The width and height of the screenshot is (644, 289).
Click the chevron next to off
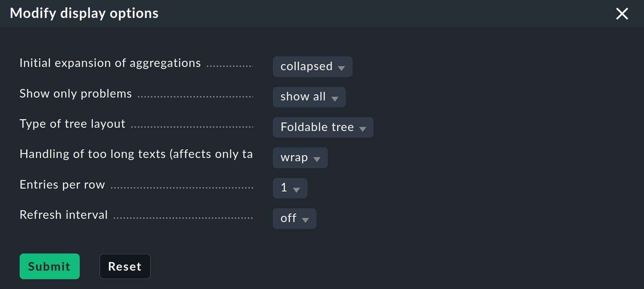pos(305,219)
